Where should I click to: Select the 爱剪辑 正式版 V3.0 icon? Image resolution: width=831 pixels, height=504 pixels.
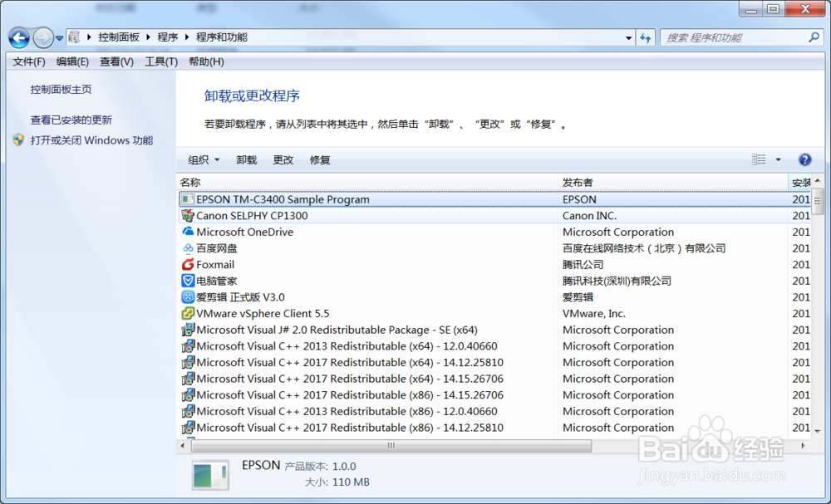(x=187, y=297)
